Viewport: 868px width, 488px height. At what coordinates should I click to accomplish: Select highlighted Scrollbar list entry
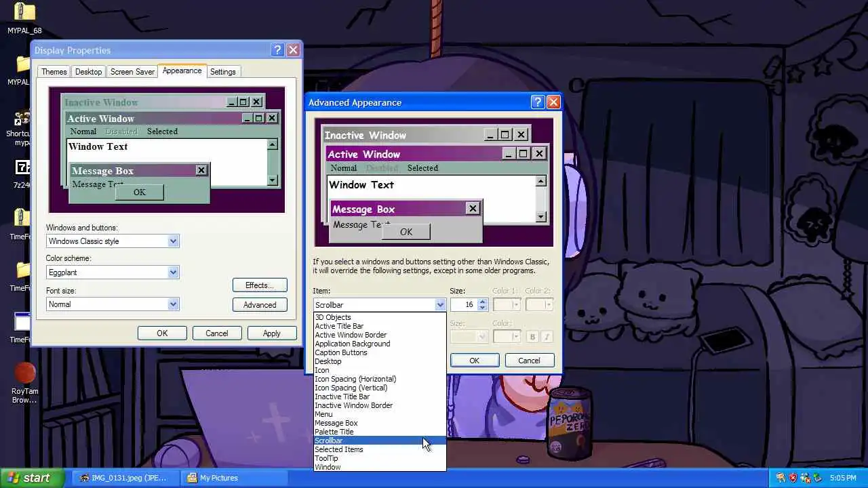380,441
